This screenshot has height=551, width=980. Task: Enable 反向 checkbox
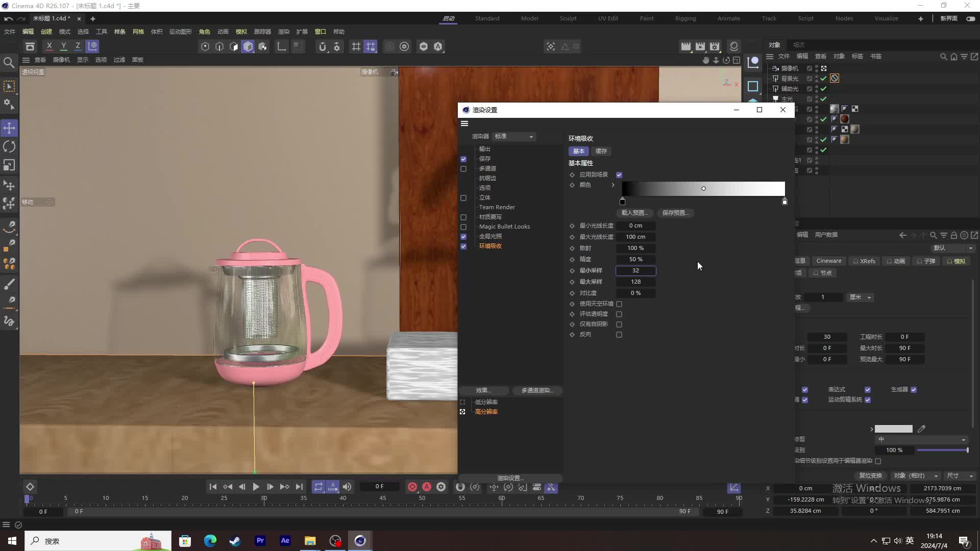(619, 335)
